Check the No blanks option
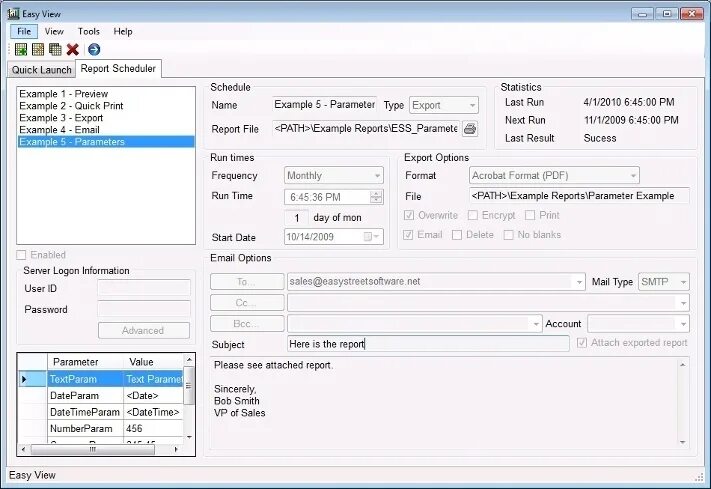 pos(509,235)
